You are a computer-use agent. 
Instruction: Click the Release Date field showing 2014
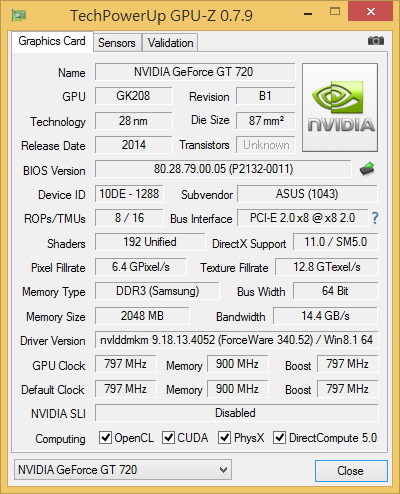coord(134,145)
